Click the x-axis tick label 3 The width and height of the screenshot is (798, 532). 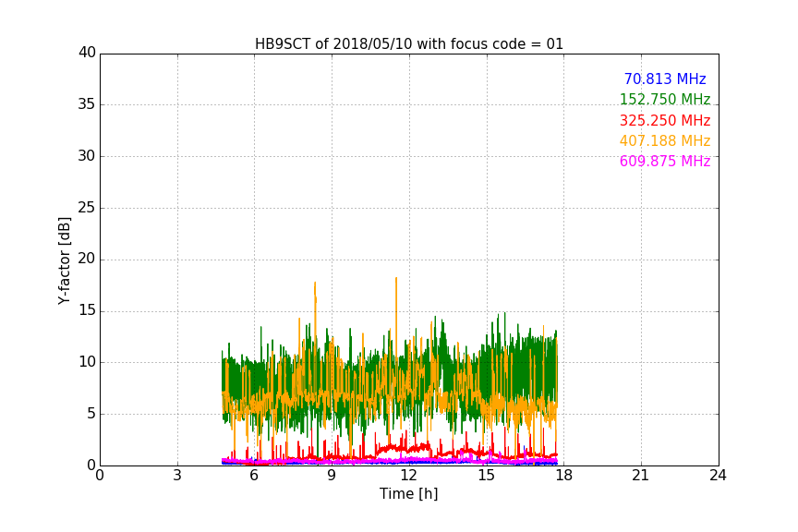click(x=177, y=476)
